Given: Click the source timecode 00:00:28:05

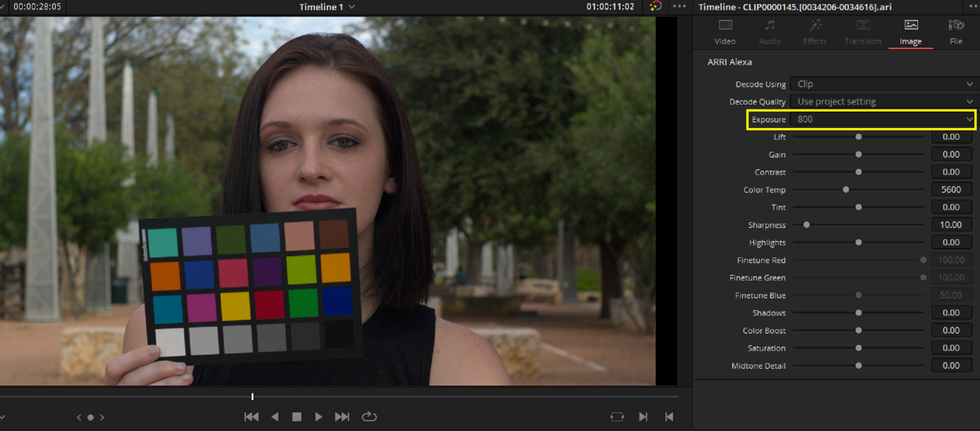Looking at the screenshot, I should 38,7.
